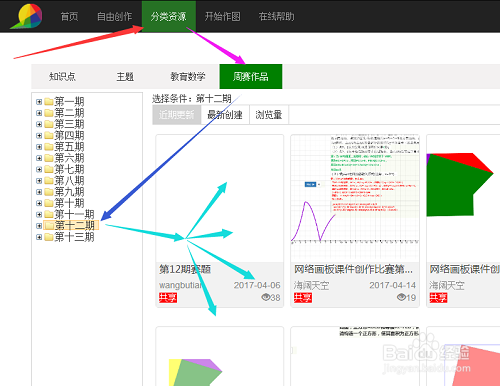The height and width of the screenshot is (386, 500).
Task: Expand the 第十二期 tree node
Action: [x=39, y=226]
